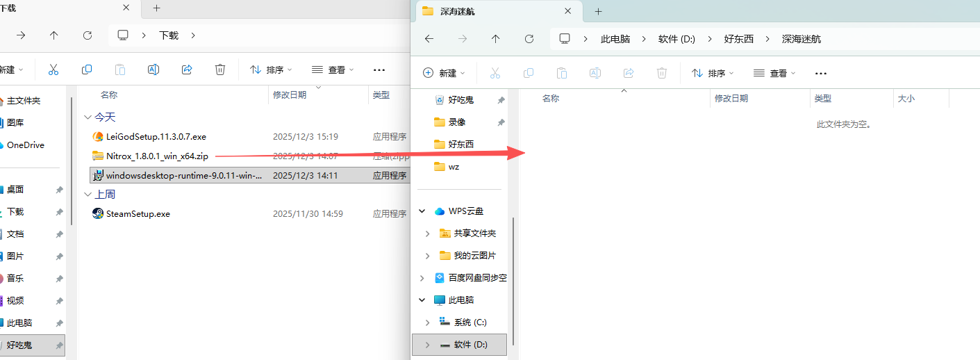Click the Cut icon in Downloads toolbar
This screenshot has width=980, height=360.
pos(53,69)
